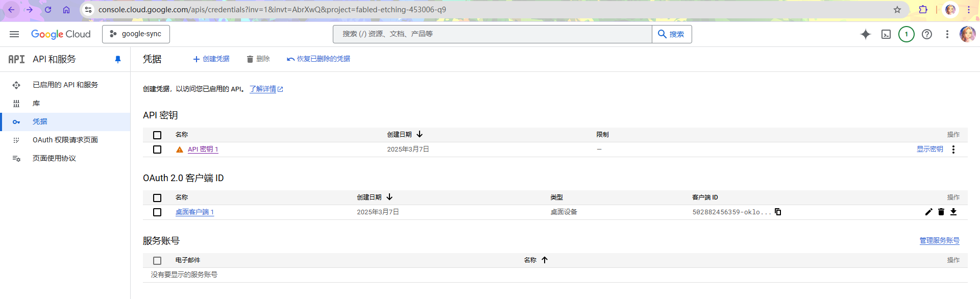980x299 pixels.
Task: Open the browser extensions puzzle icon
Action: pos(923,10)
